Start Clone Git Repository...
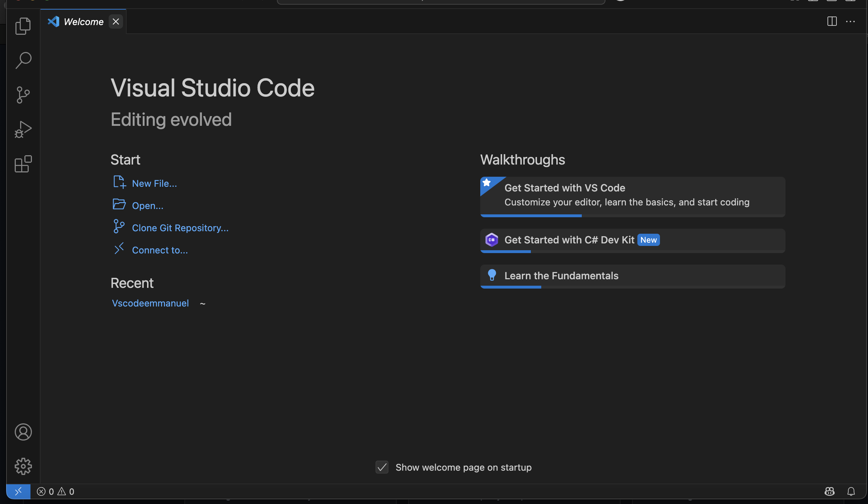 click(x=171, y=228)
